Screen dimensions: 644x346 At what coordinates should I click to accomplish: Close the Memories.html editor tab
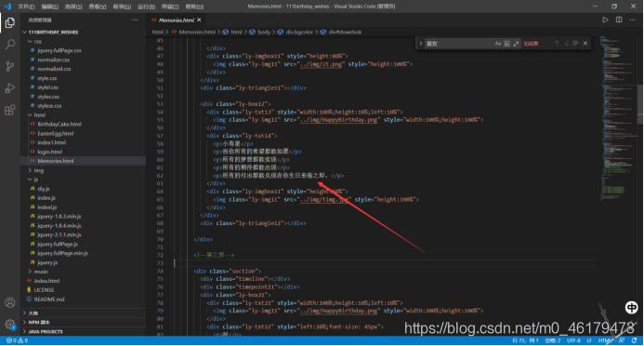(199, 20)
